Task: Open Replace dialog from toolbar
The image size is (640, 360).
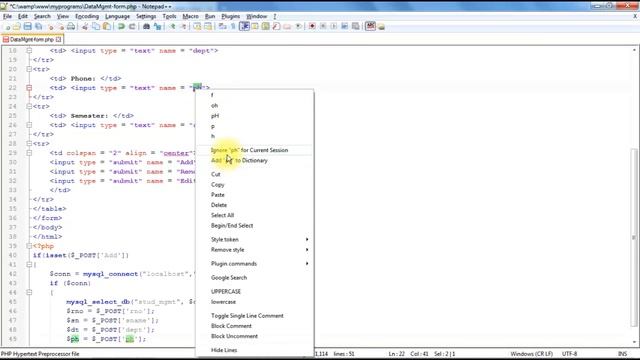Action: 157,27
